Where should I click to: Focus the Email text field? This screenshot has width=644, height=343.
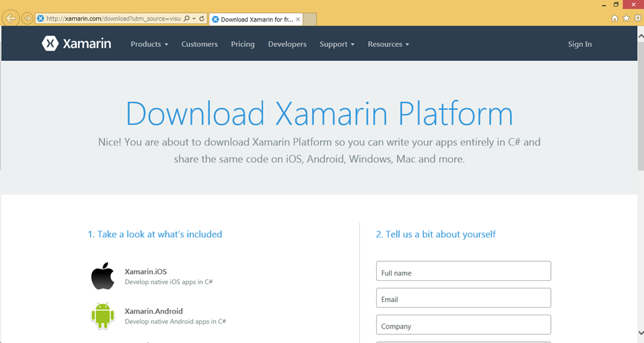click(x=463, y=298)
